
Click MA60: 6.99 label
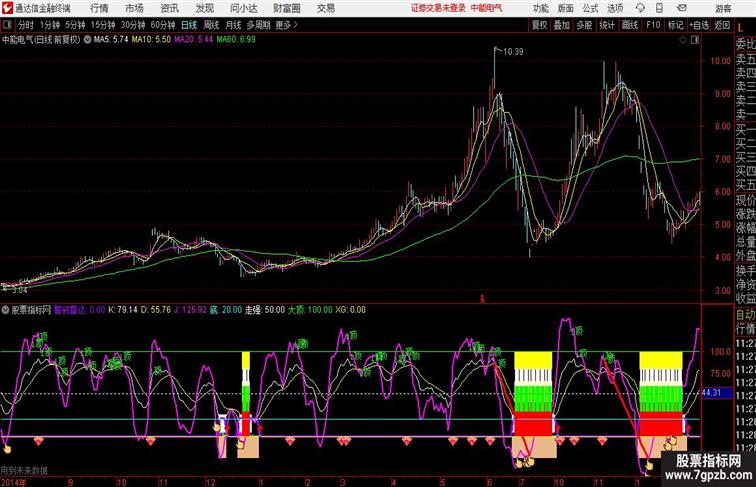coord(236,40)
